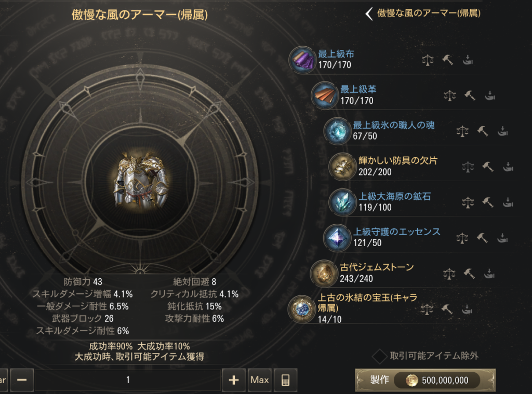532x394 pixels.
Task: Click the scales icon for 上古の氷結の宝玉
Action: tap(427, 309)
